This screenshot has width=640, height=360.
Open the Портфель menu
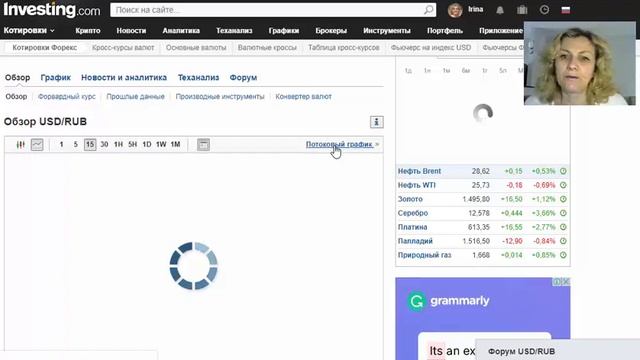[445, 31]
